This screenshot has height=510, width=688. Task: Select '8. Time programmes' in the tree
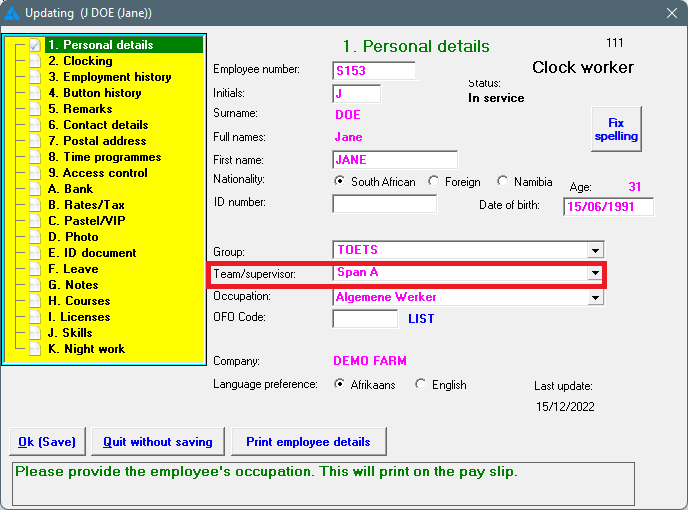tap(104, 157)
